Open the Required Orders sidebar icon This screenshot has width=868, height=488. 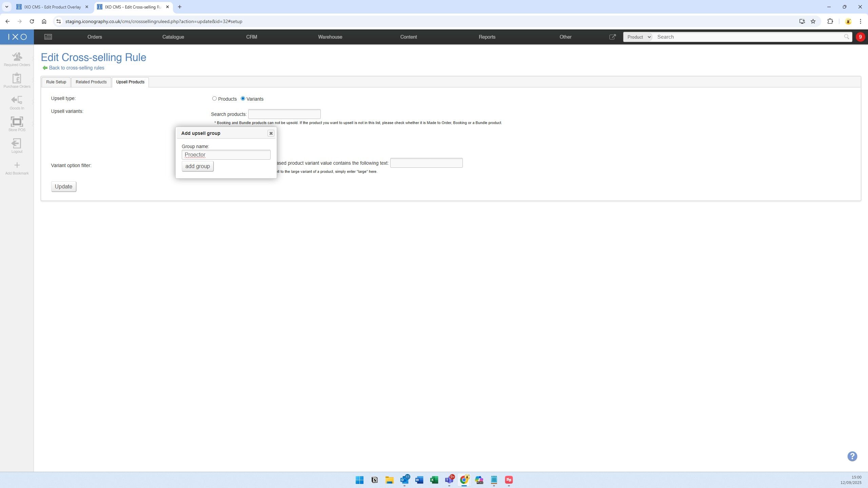[x=17, y=57]
